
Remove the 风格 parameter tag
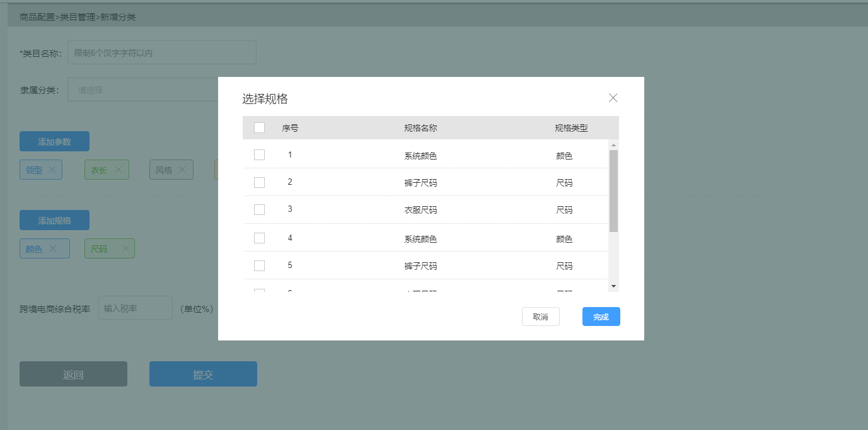(x=182, y=169)
